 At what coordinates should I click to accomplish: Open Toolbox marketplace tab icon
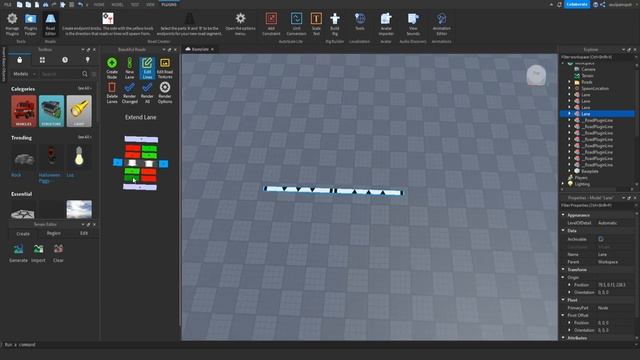coord(20,60)
